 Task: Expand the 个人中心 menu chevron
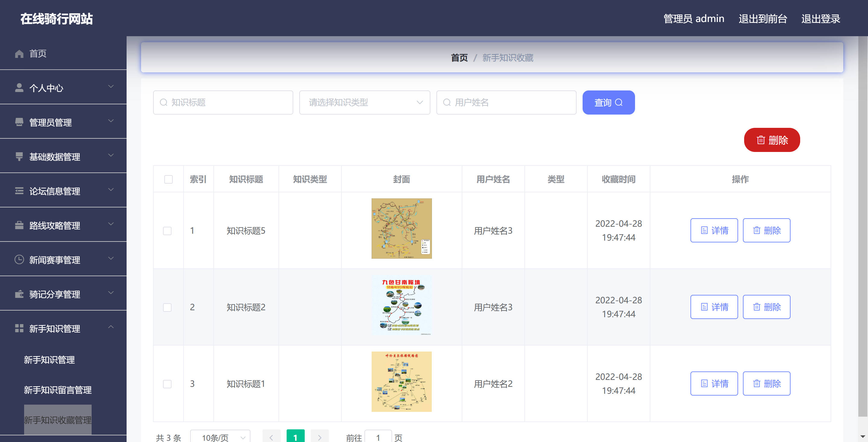click(x=111, y=87)
